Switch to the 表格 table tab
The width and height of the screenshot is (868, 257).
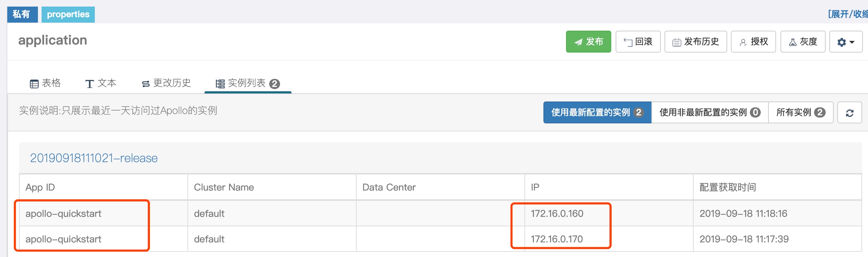[x=45, y=83]
